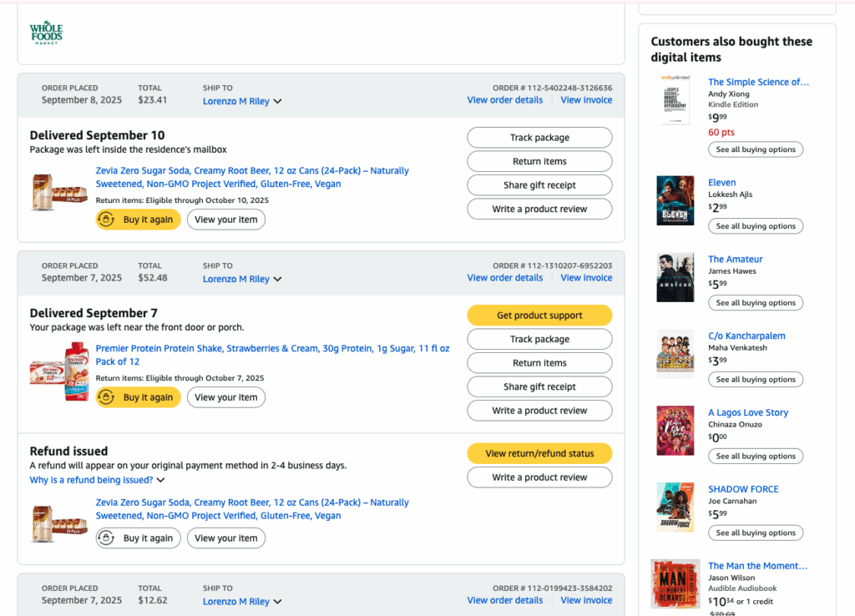
Task: Buy Premier Protein shake again
Action: tap(139, 397)
